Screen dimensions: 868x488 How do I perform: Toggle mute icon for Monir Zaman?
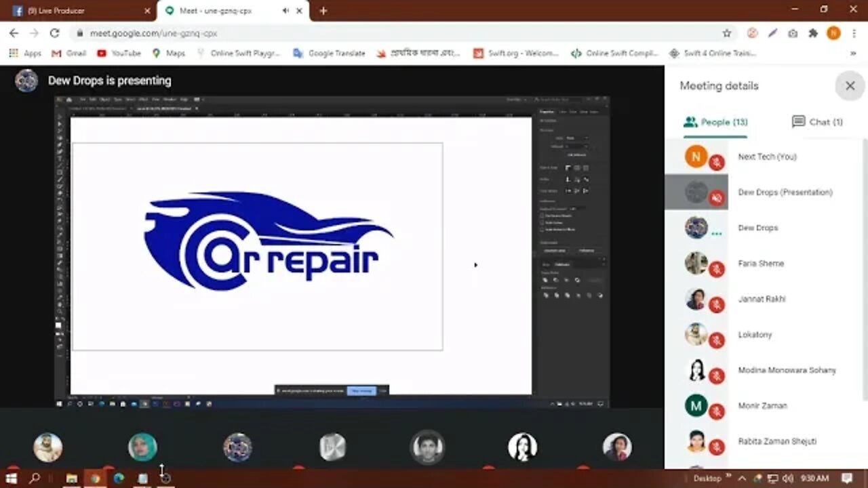click(717, 411)
